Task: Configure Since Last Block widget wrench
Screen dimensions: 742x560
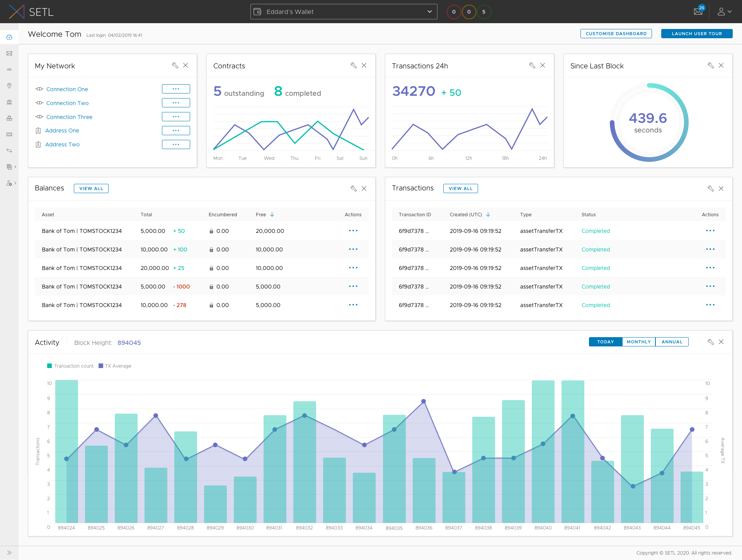Action: click(711, 65)
